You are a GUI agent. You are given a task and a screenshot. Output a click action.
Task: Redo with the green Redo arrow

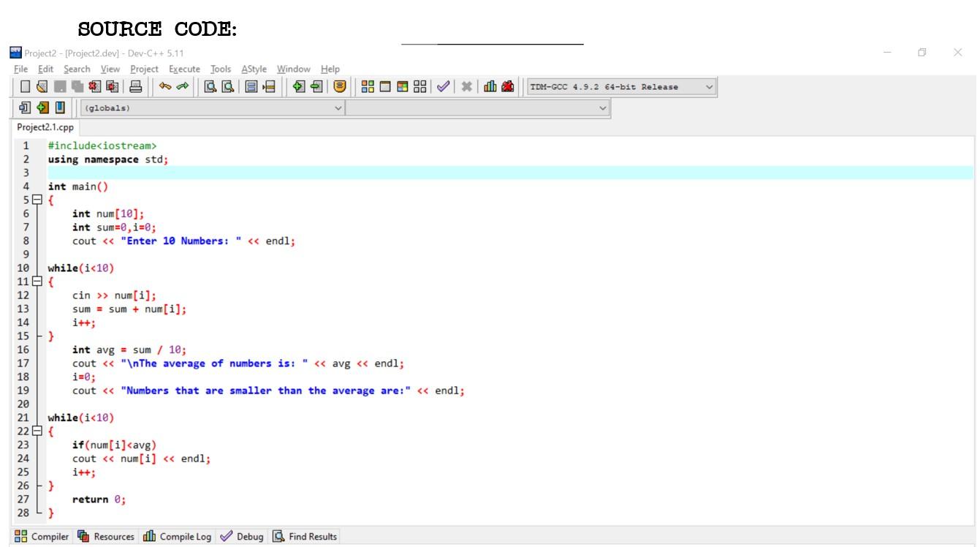[x=183, y=88]
